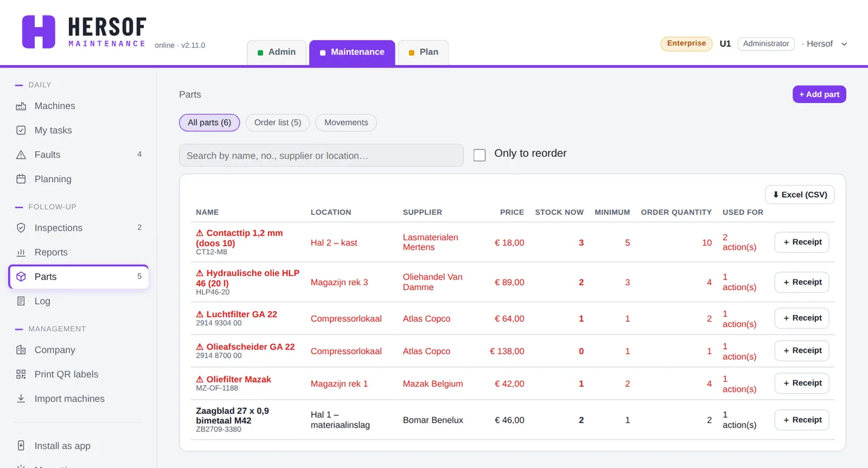Screen dimensions: 868x468
Task: Click the Hersof purple H logo
Action: coord(38,32)
